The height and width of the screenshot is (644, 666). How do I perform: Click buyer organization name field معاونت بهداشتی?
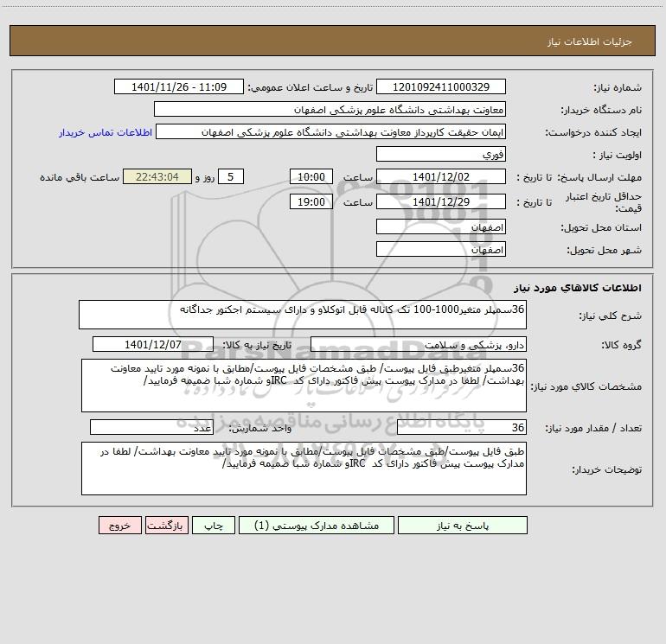[330, 109]
